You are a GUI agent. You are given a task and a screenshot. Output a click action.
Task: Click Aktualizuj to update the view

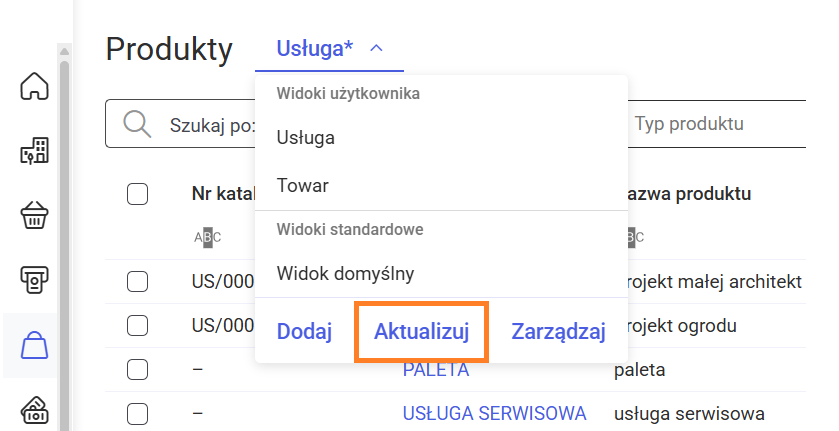coord(421,333)
